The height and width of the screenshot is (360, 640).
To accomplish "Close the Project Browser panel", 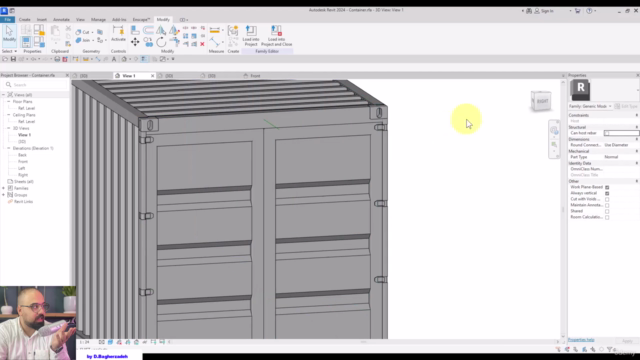I will tap(67, 76).
